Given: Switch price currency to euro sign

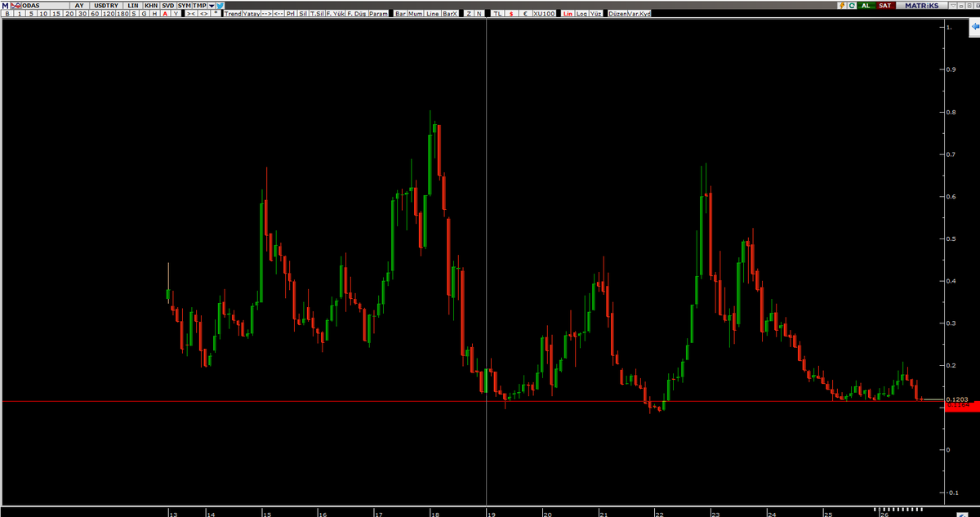Looking at the screenshot, I should 524,14.
